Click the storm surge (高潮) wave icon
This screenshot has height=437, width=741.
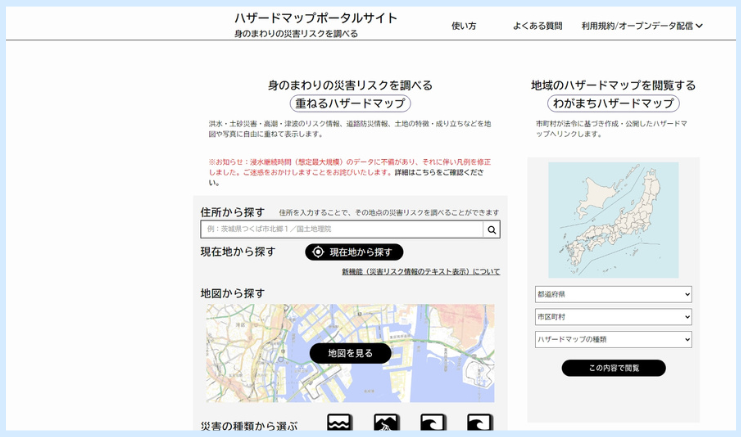coord(433,424)
